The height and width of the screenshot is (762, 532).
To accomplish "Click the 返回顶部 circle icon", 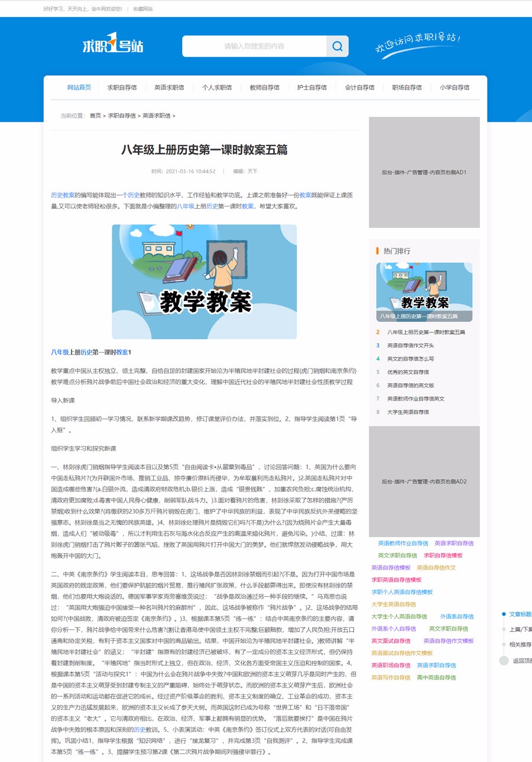I will point(504,661).
